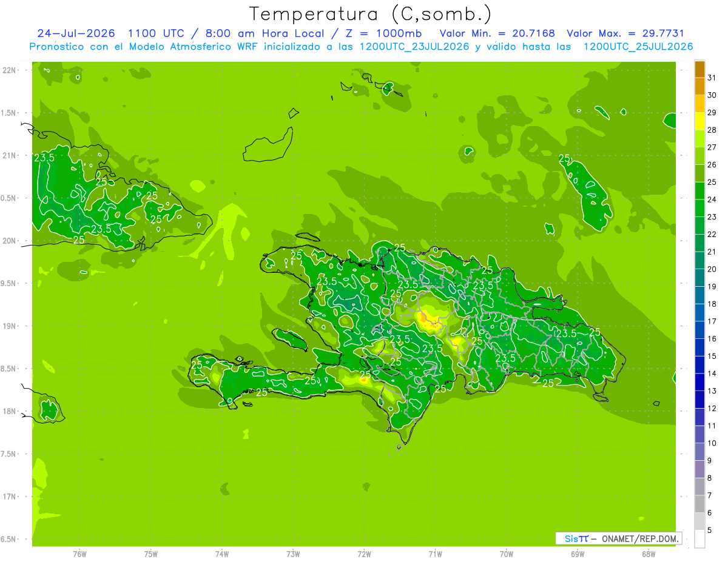Image resolution: width=728 pixels, height=562 pixels.
Task: Select the 'Valor Min. = 20.7168' text
Action: pos(497,33)
